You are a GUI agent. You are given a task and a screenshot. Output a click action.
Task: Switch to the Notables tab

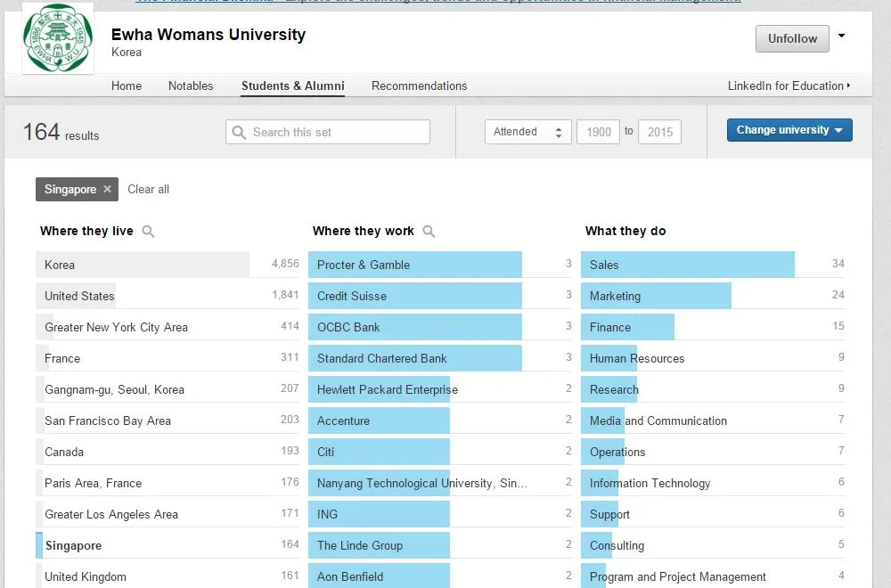click(191, 86)
